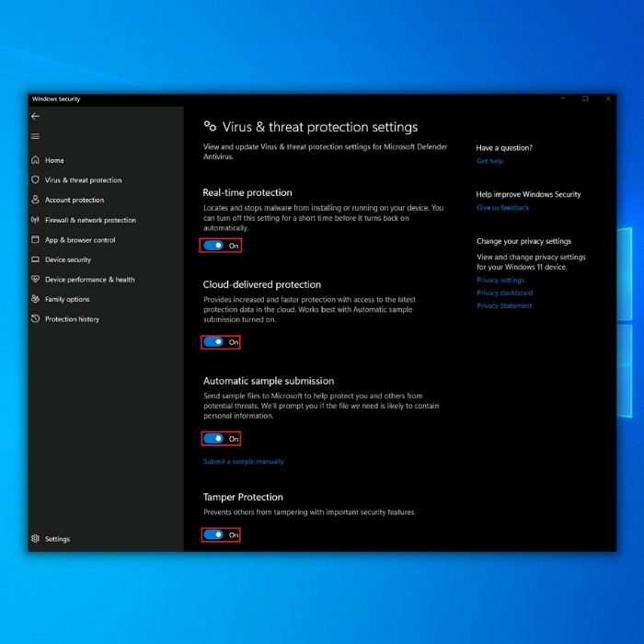Click 'Change your privacy settings' heading
The image size is (644, 644).
[523, 241]
